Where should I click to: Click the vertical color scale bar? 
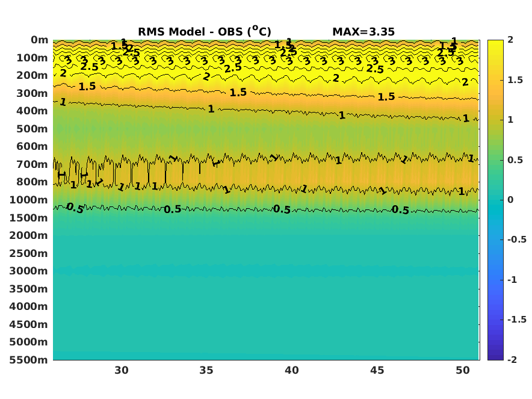pyautogui.click(x=495, y=200)
